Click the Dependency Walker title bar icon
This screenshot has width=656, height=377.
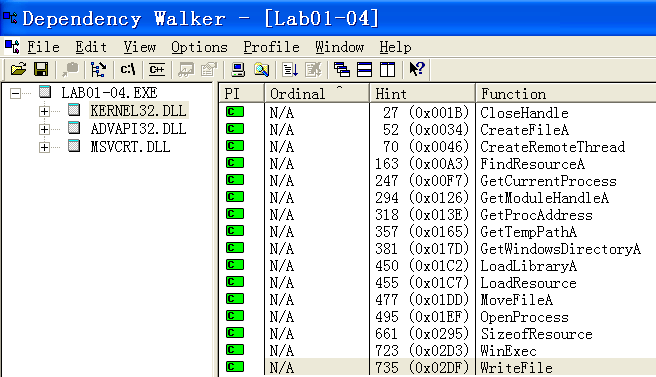pos(10,18)
